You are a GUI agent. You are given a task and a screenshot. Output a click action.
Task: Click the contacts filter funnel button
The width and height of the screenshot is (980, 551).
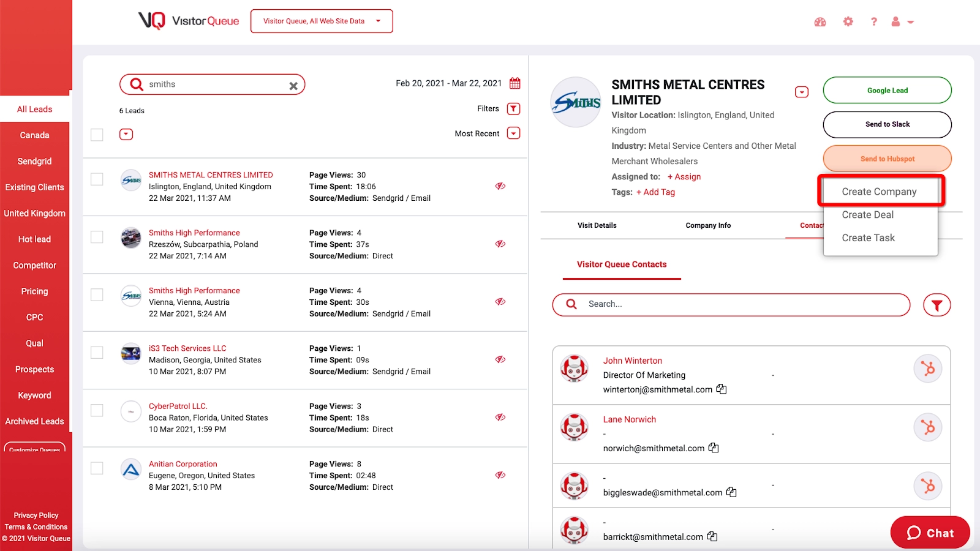tap(937, 305)
